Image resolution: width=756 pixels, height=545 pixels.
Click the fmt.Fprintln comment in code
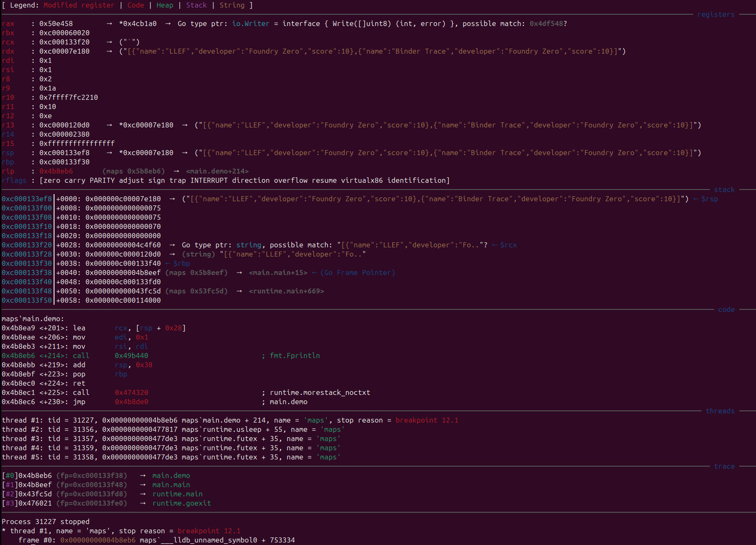(295, 356)
